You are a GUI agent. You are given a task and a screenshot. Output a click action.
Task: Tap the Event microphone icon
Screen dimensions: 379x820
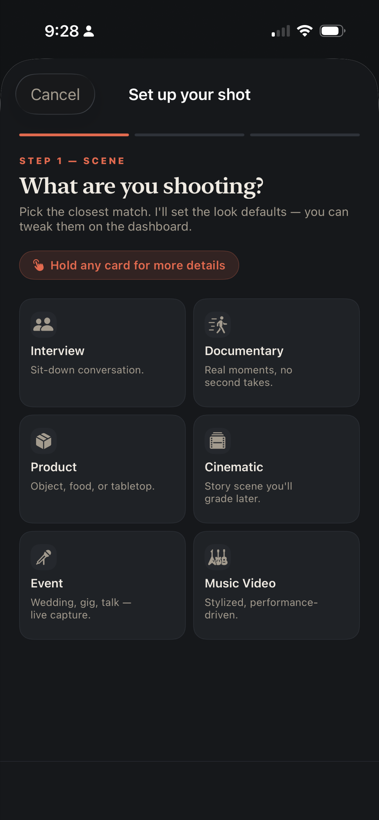[x=43, y=557]
